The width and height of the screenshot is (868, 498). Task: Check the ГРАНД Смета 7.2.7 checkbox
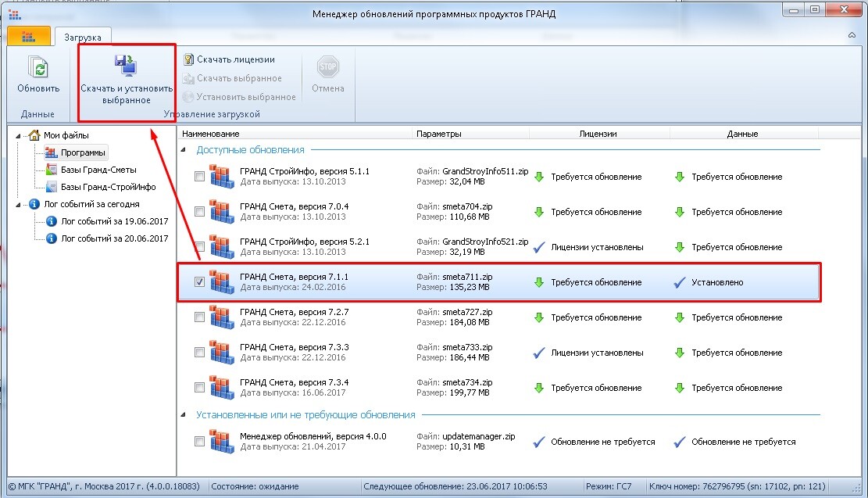[x=199, y=317]
